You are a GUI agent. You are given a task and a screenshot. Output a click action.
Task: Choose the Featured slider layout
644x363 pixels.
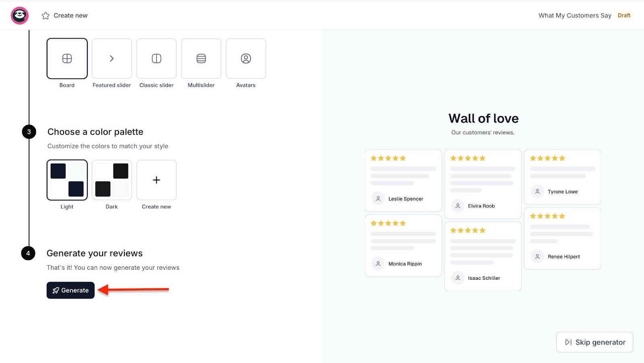coord(112,59)
